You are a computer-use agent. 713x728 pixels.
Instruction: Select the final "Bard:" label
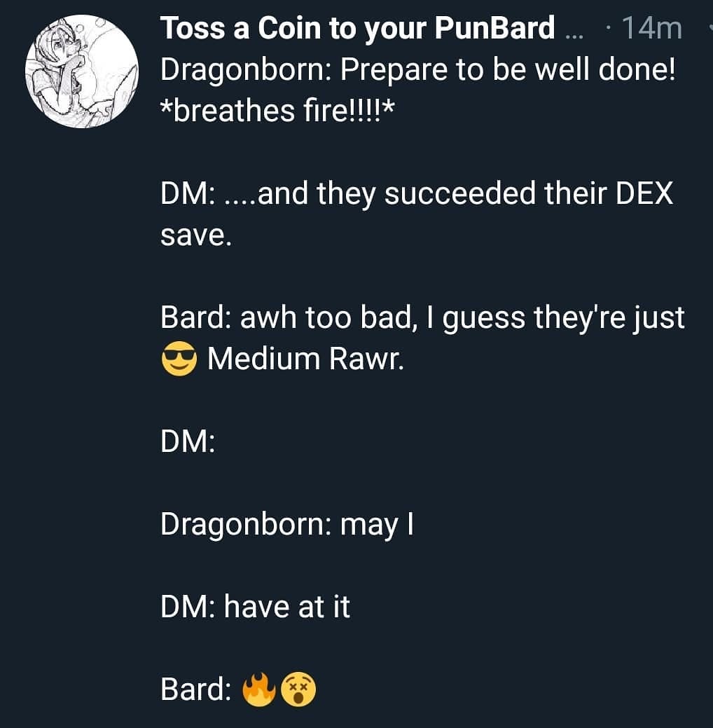pos(196,689)
